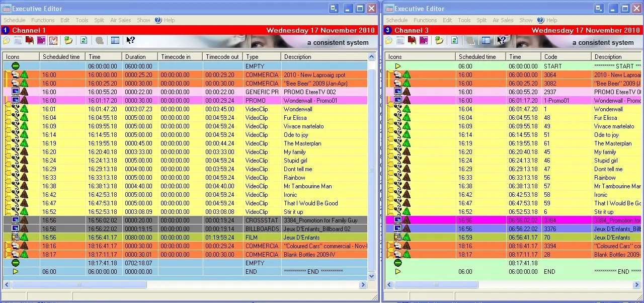Click the checklist diagram icon in Channel 1 toolbar
Screen dimensions: 644x303
tap(53, 41)
